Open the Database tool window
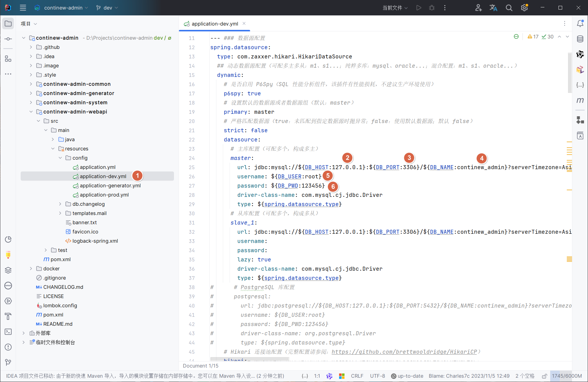Screen dimensions: 588x382 (x=580, y=39)
